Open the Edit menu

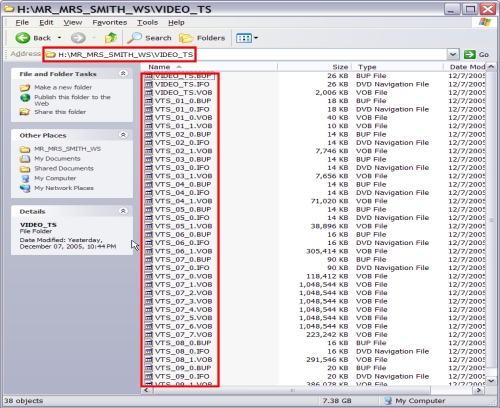coord(46,23)
